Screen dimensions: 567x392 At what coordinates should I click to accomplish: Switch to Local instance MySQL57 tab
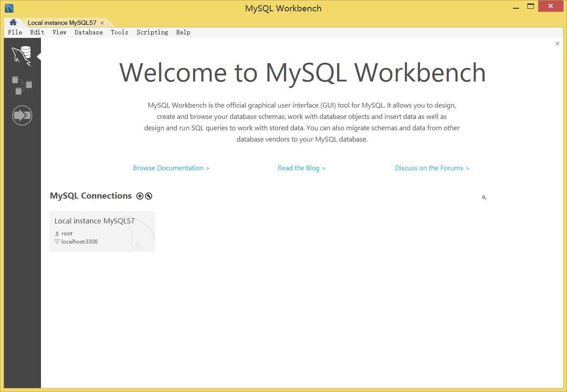click(62, 23)
